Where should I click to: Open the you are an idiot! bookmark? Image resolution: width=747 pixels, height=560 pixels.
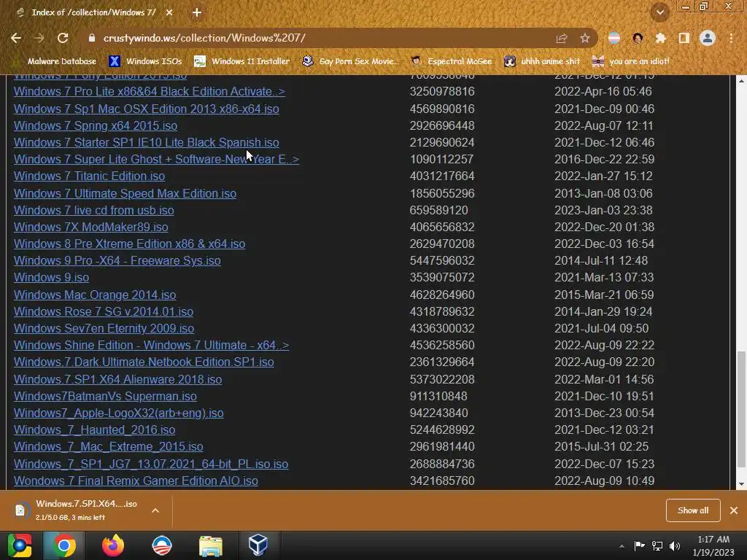click(631, 61)
